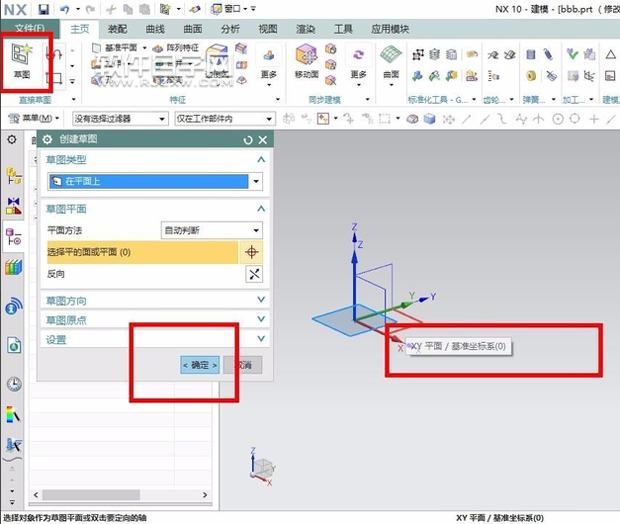The width and height of the screenshot is (620, 524).
Task: Open the 曲面 surface tool gallery
Action: (x=391, y=64)
